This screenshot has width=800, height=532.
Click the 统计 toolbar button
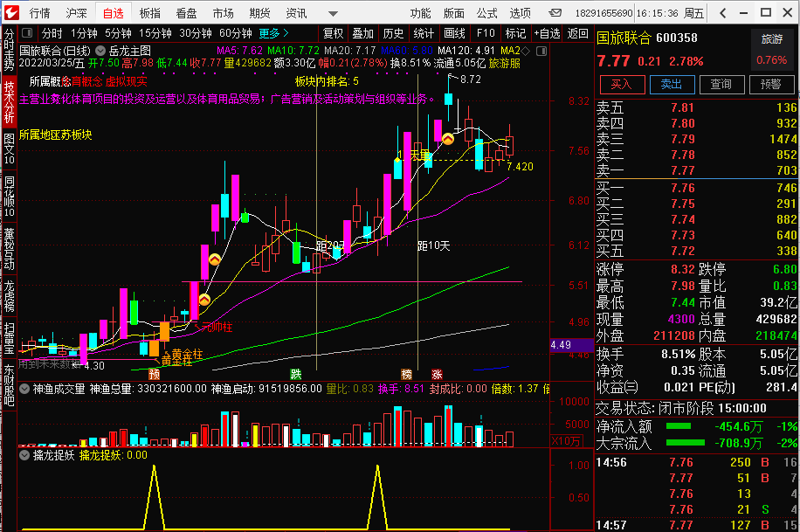point(424,34)
